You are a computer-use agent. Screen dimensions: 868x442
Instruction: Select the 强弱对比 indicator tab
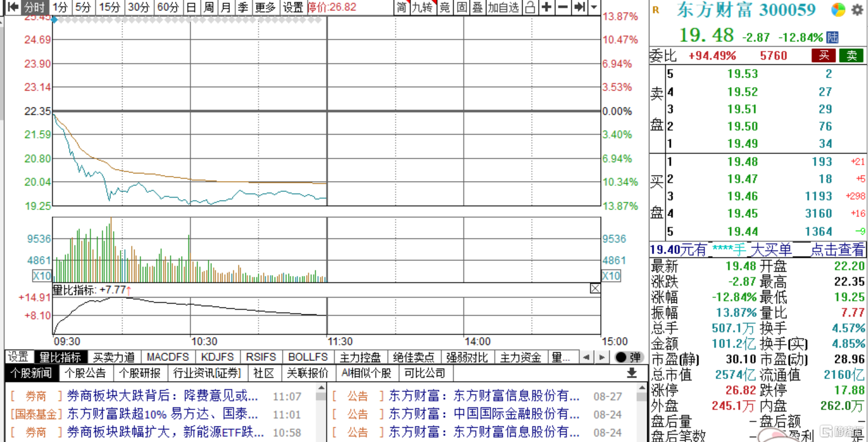466,357
